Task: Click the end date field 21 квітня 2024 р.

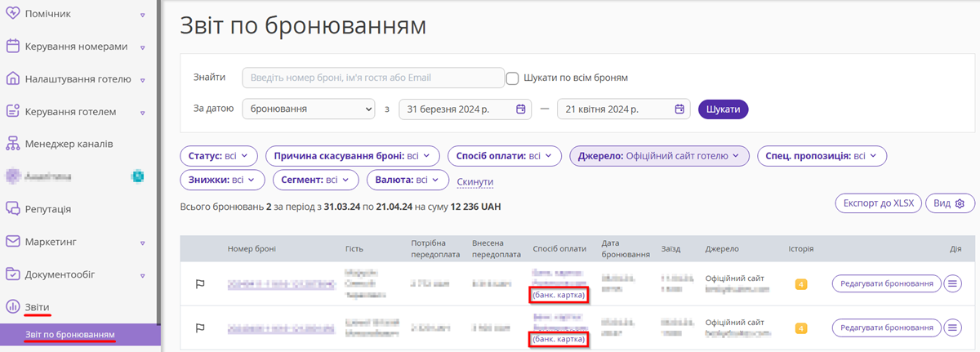Action: (624, 109)
